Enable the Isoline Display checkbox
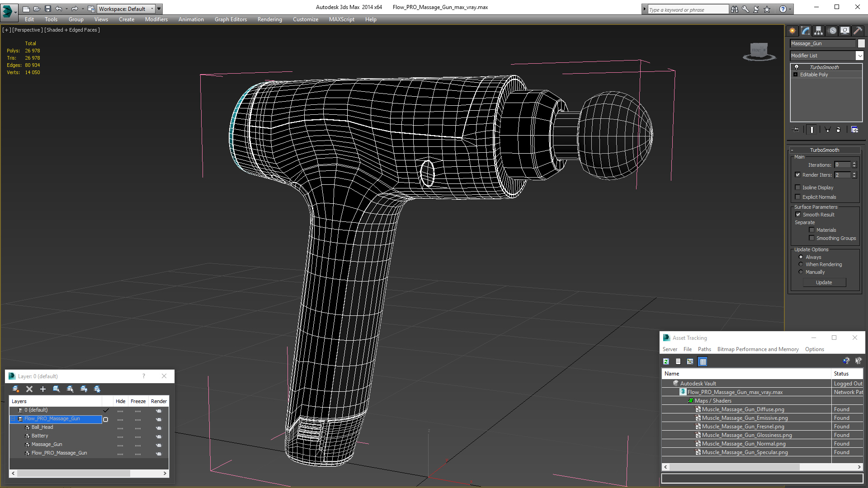 [798, 188]
